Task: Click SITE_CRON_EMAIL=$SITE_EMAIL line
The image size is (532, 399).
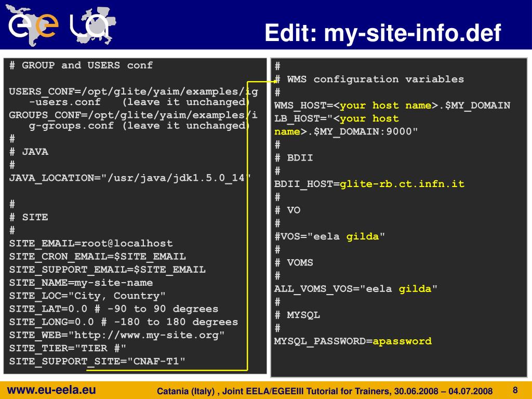Action: 97,257
